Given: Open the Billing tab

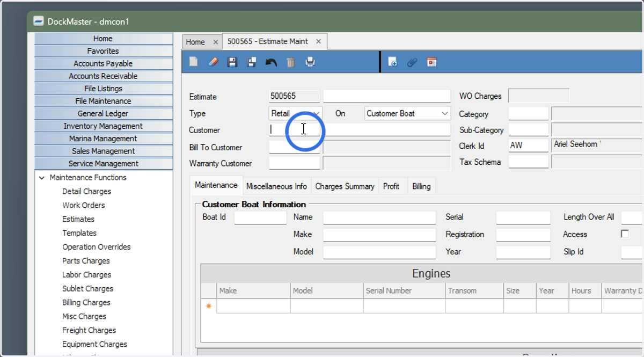Looking at the screenshot, I should click(421, 186).
